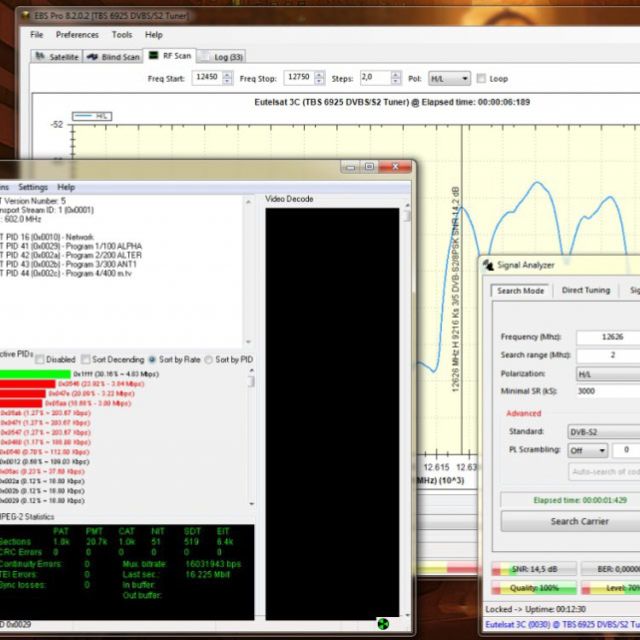Click the RF Scan tab icon

click(x=153, y=56)
